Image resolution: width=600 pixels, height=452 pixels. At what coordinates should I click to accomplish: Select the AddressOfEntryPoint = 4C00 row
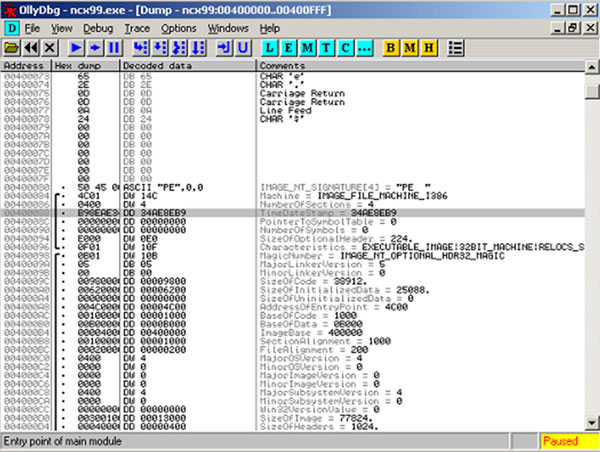[x=293, y=307]
